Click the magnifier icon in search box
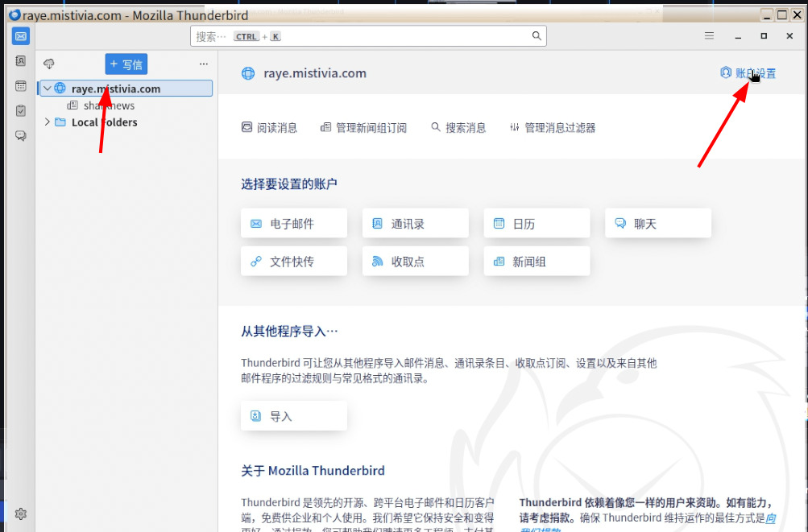The height and width of the screenshot is (532, 808). [x=537, y=35]
